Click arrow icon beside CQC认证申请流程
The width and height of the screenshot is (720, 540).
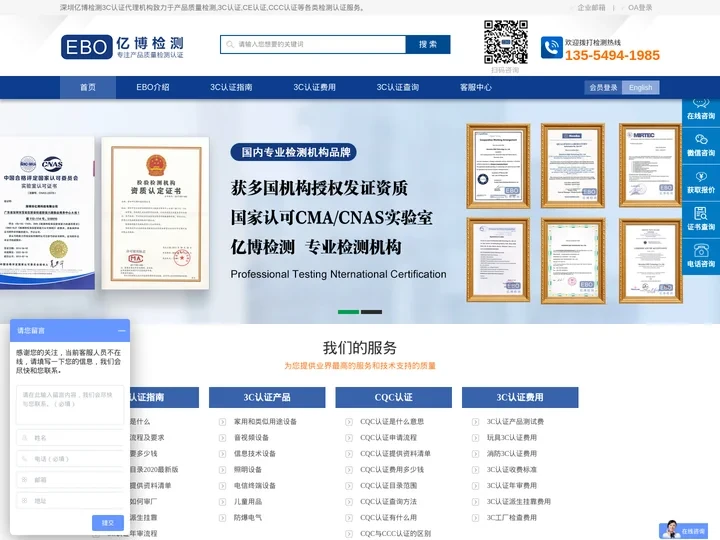[349, 438]
